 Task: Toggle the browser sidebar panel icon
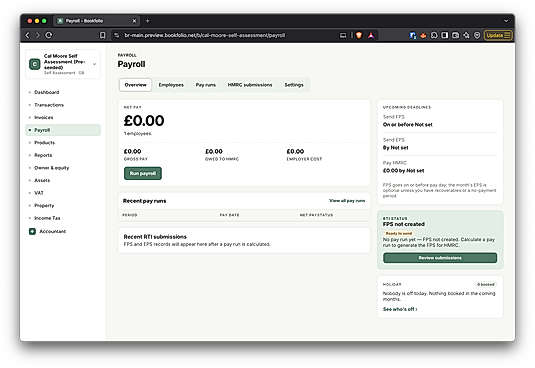(445, 35)
